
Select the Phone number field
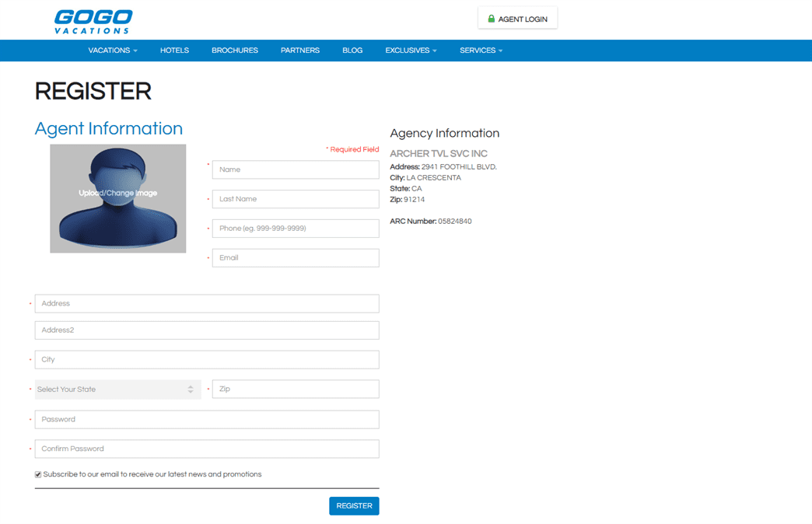(x=296, y=229)
